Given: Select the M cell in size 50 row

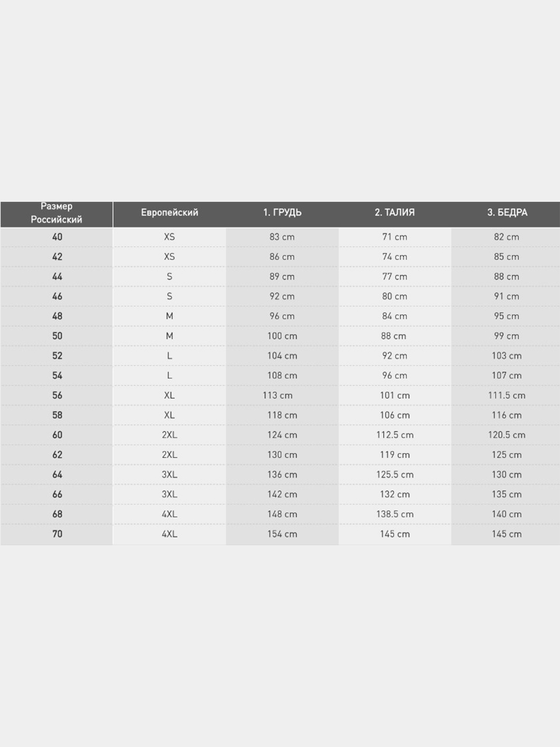Looking at the screenshot, I should (170, 336).
